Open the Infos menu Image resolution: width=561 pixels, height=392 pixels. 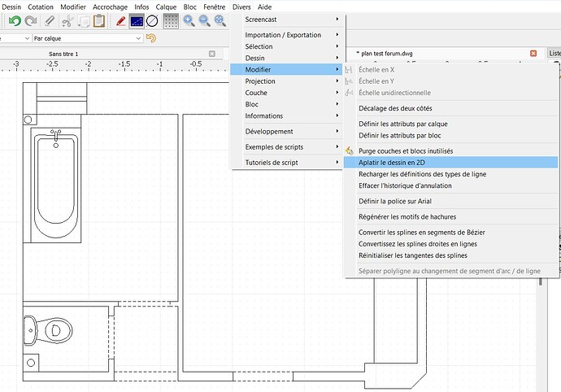[x=141, y=7]
